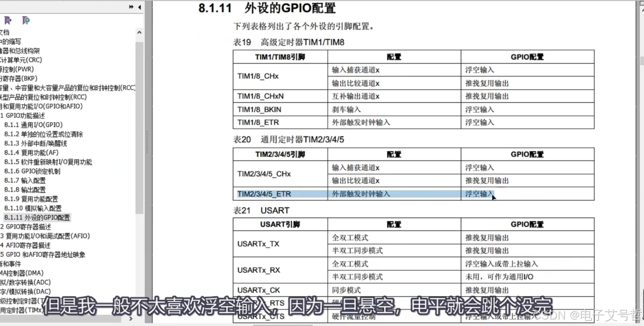Click header cell TIM2/3/4/5引脚
Screen dimensions: 644x326
pyautogui.click(x=280, y=154)
